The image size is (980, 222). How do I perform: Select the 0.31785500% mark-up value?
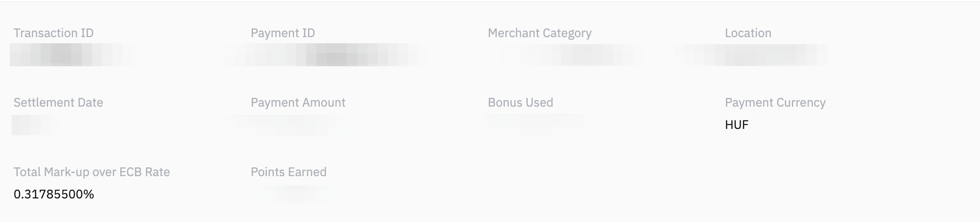click(x=54, y=194)
